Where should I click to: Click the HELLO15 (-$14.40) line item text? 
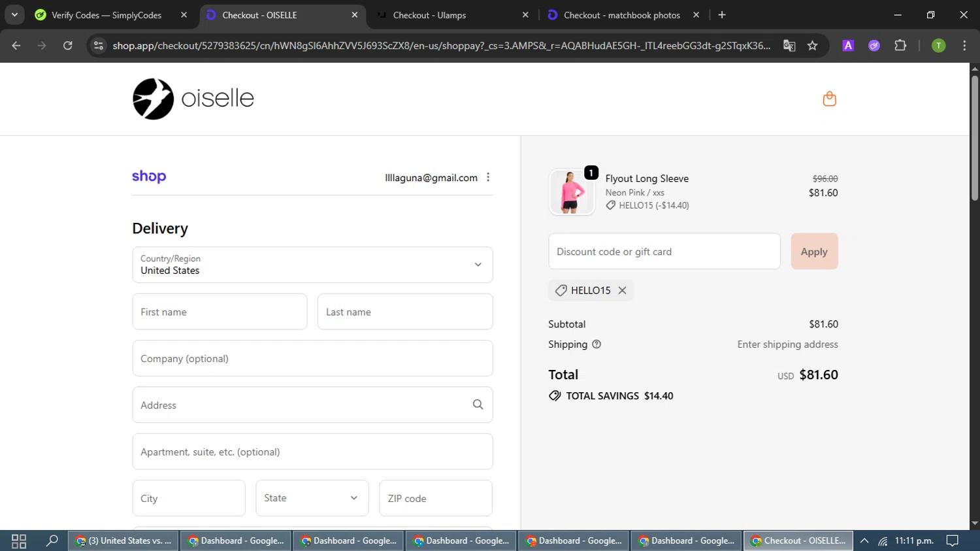[x=653, y=205]
